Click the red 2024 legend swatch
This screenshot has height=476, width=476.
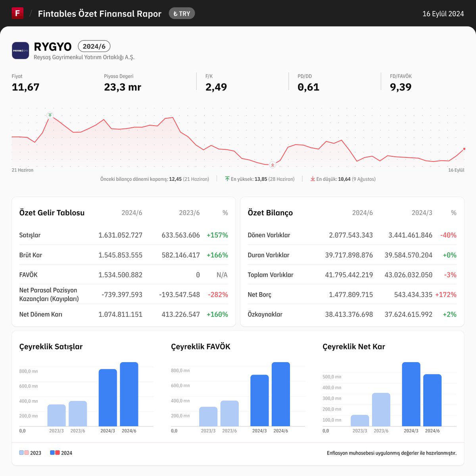[x=58, y=453]
